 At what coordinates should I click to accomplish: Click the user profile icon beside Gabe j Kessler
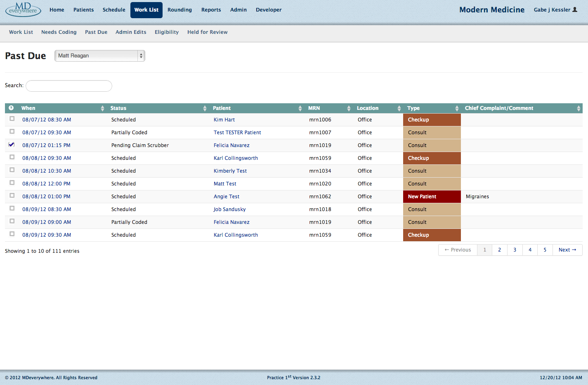pos(575,10)
